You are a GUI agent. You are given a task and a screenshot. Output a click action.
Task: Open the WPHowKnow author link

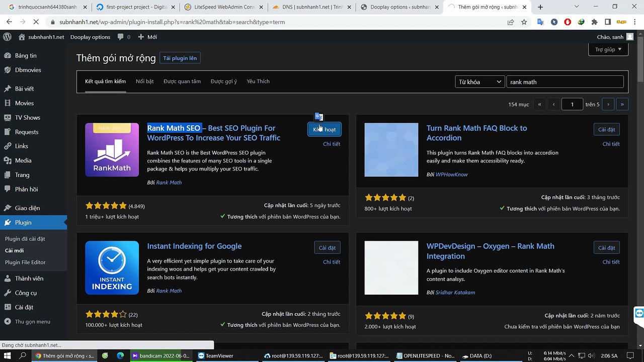(452, 174)
